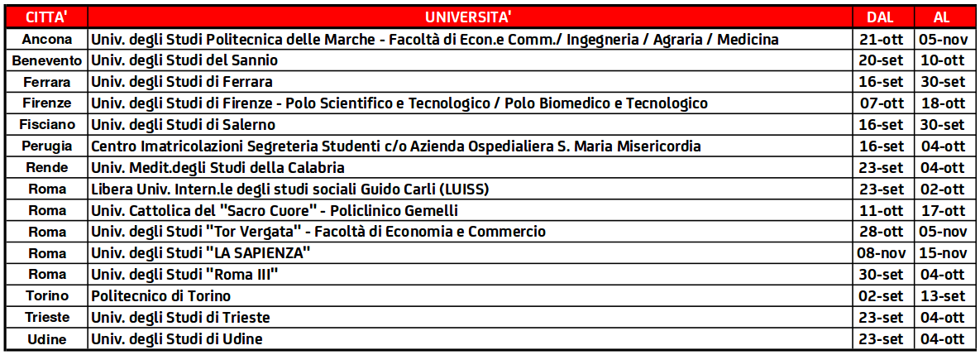
Task: Click the DAL column header
Action: (x=882, y=17)
